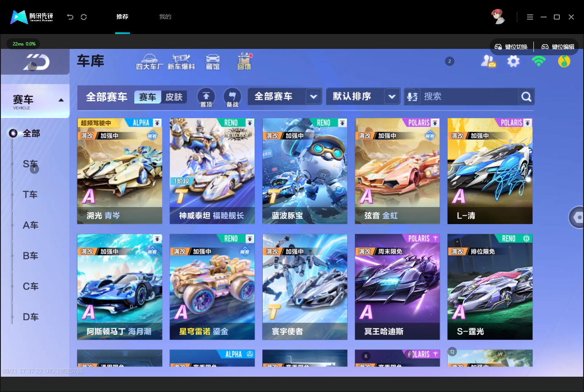584x392 pixels.
Task: Select the 弦音 金虹 car thumbnail
Action: point(397,171)
